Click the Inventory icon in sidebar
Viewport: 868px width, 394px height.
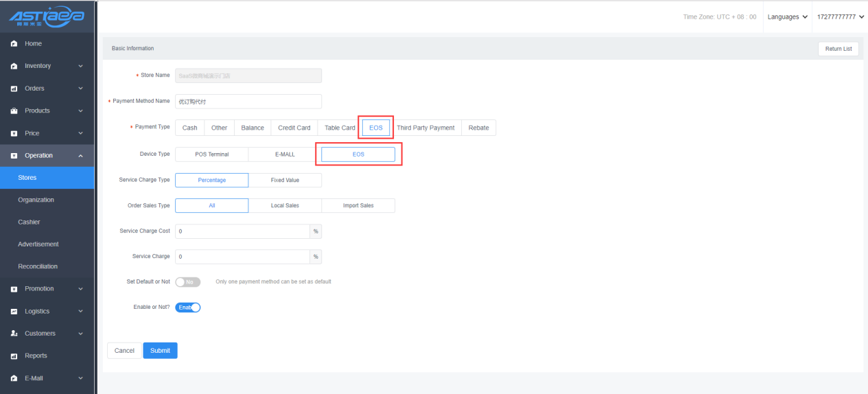(x=13, y=66)
